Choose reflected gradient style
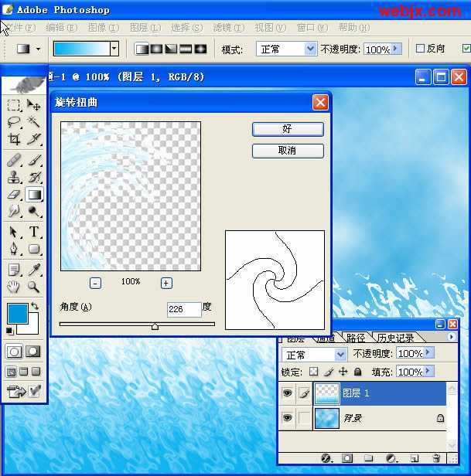This screenshot has width=471, height=476. point(186,49)
